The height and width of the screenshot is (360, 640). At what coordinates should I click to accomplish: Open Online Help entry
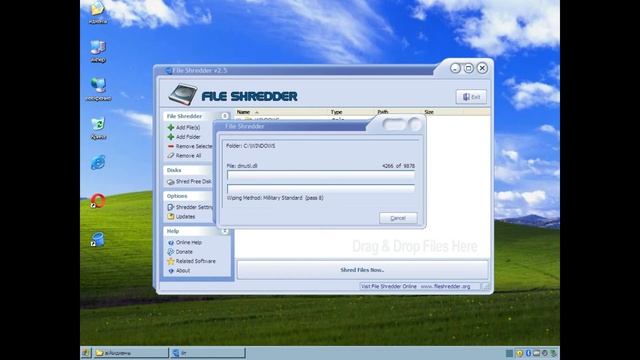pos(189,242)
